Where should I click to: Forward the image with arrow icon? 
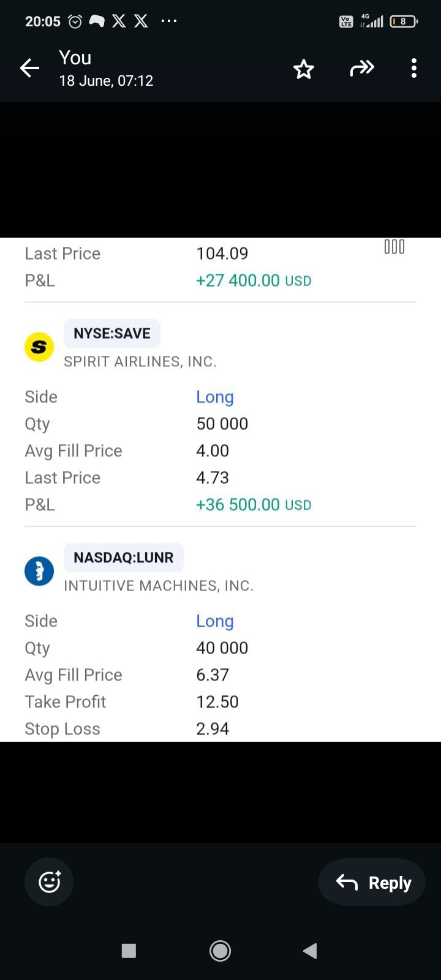coord(361,68)
